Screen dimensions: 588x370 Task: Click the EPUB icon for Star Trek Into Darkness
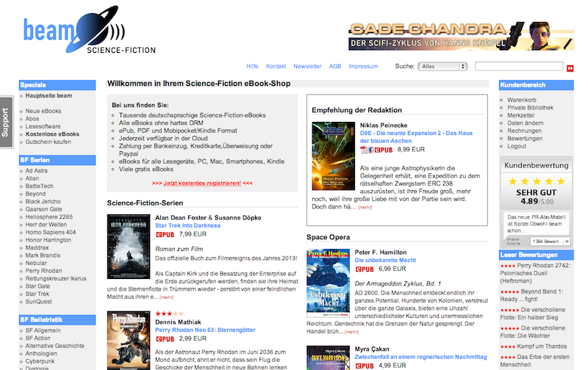165,234
